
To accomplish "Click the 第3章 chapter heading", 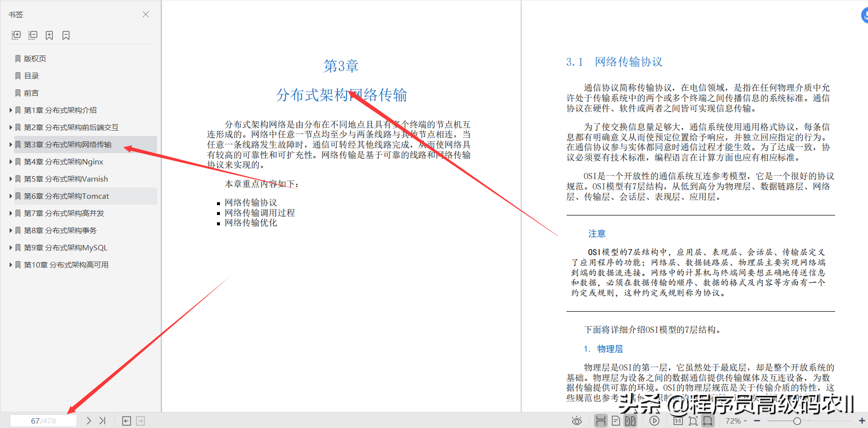I will (x=341, y=66).
